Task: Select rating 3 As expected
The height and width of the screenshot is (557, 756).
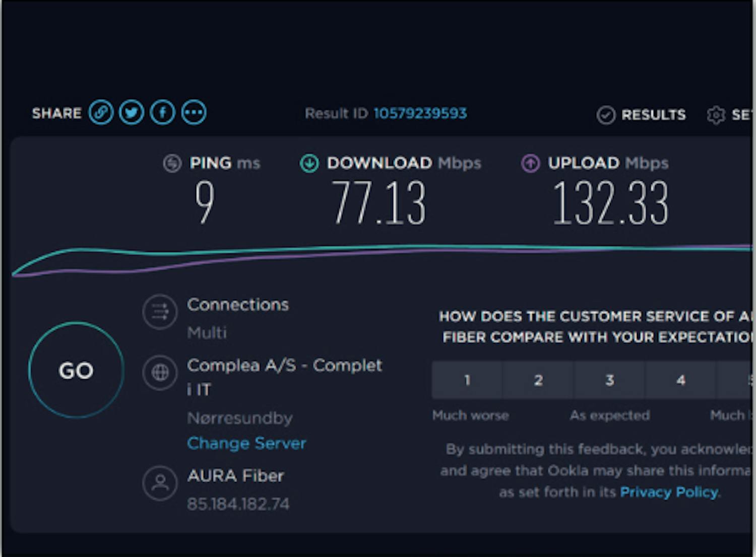Action: point(609,380)
